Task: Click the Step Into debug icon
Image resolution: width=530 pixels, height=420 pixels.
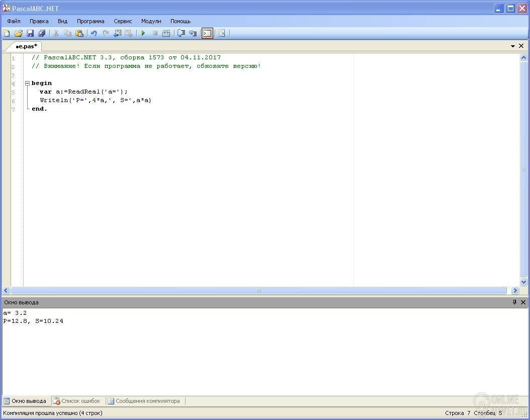Action: [193, 33]
